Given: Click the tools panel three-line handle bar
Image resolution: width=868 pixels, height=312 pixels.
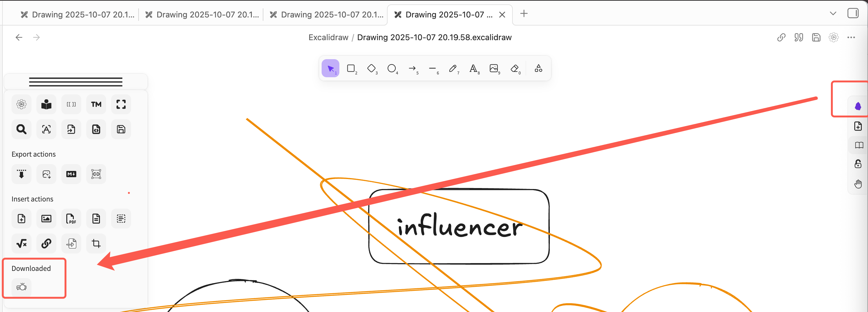Looking at the screenshot, I should coord(75,82).
